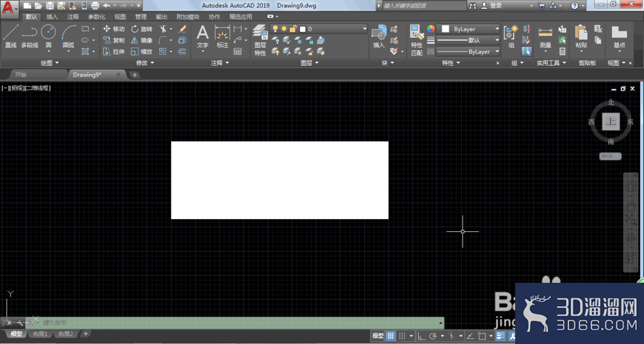Click the Erase tool icon
The image size is (644, 344).
(x=182, y=29)
